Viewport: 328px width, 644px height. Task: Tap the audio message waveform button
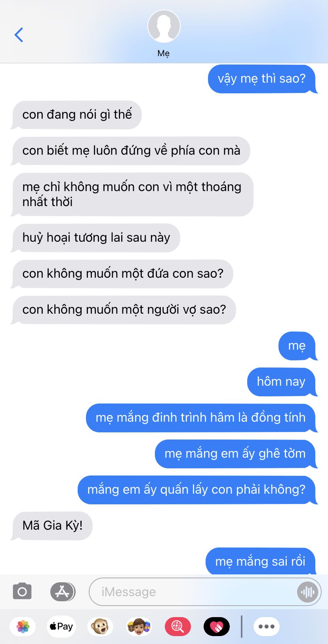[x=307, y=592]
